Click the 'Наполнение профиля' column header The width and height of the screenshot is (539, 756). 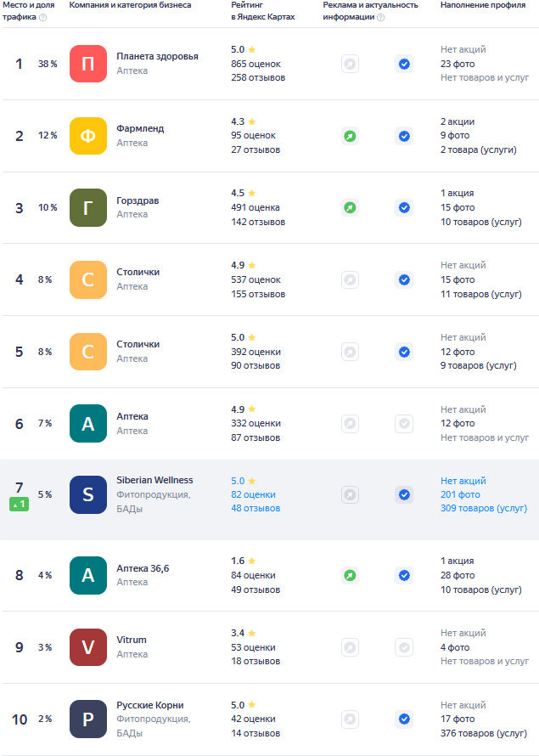tap(483, 5)
